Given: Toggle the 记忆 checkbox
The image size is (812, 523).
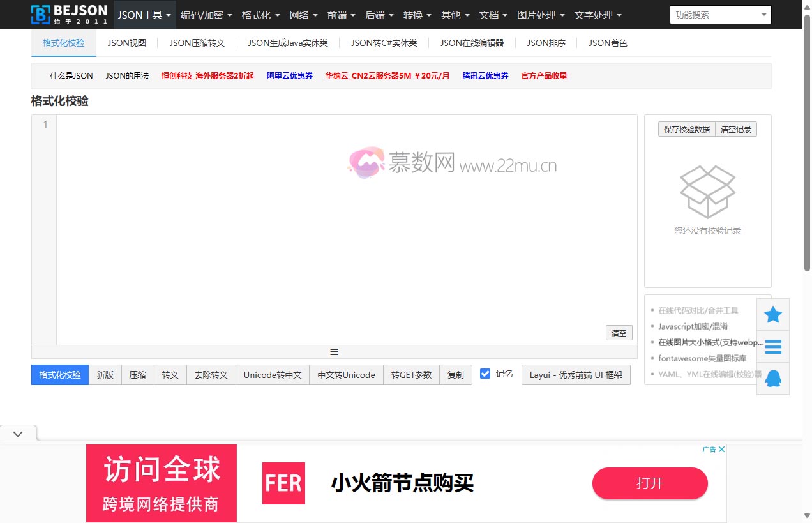Looking at the screenshot, I should point(485,374).
